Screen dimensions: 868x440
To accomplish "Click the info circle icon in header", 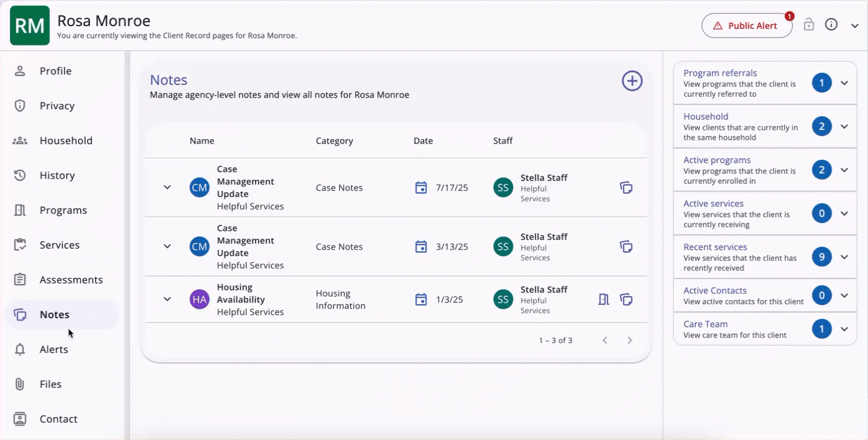I will click(831, 25).
